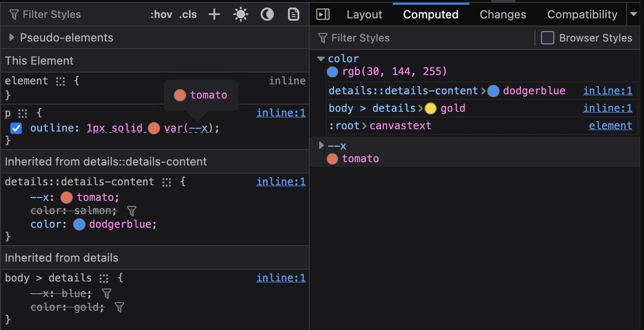Open inline:1 link for details::details-content rule

(281, 182)
